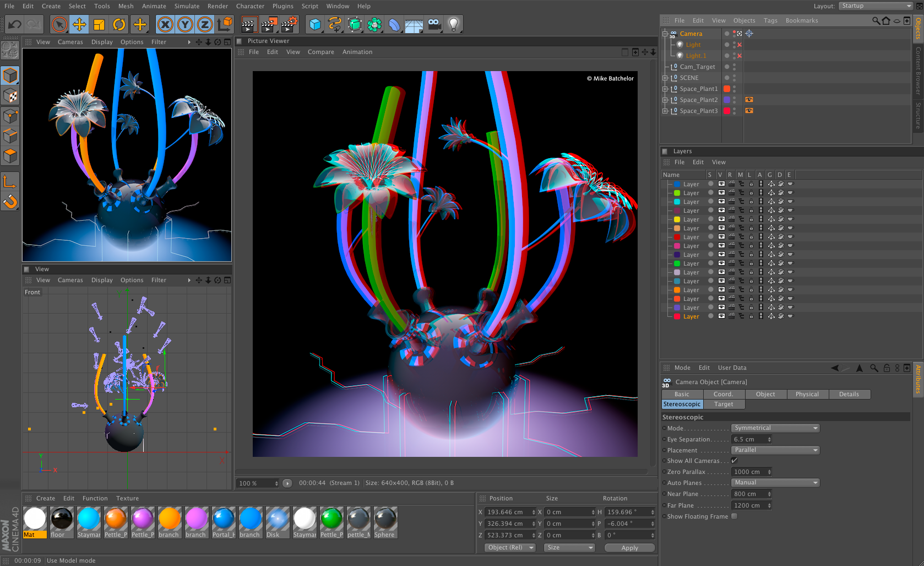Click the axis L-shaped icon on left
This screenshot has width=924, height=566.
10,181
